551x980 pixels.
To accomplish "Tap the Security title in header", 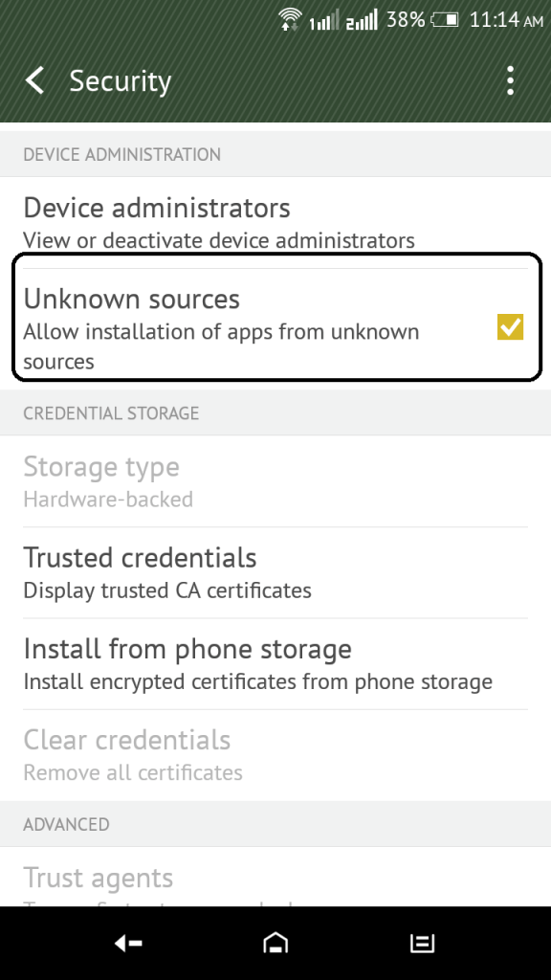I will pos(120,81).
